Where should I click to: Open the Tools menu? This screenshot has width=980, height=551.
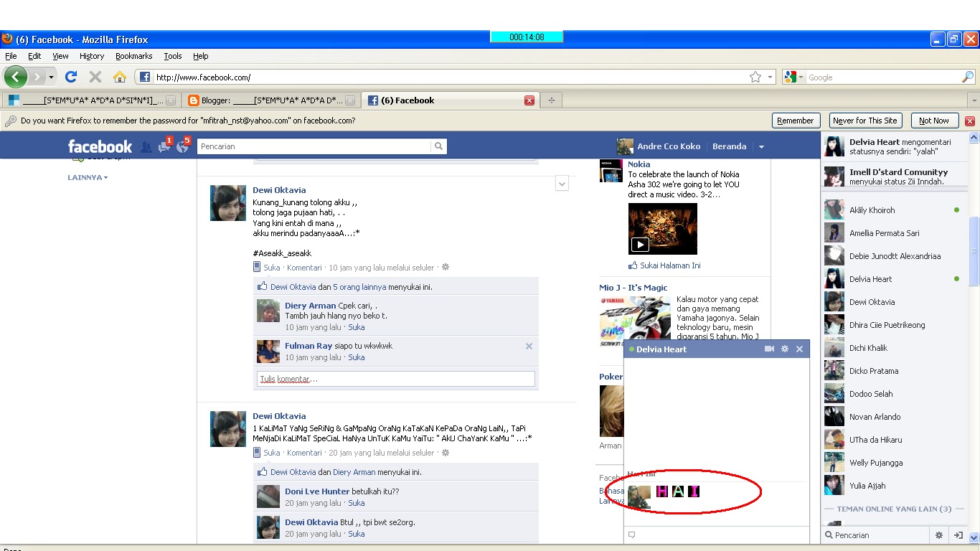(x=173, y=56)
